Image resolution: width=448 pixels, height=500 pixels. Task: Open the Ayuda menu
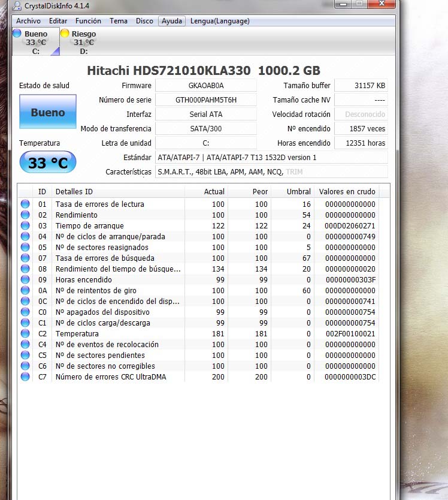click(172, 21)
